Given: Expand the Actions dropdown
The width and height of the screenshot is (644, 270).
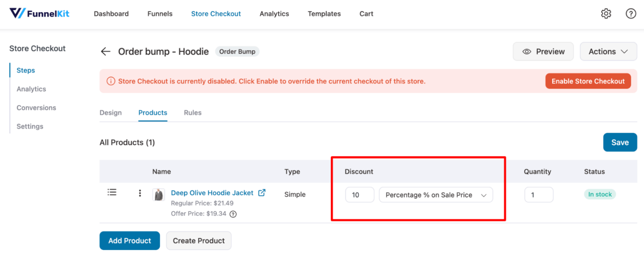Looking at the screenshot, I should click(x=608, y=51).
